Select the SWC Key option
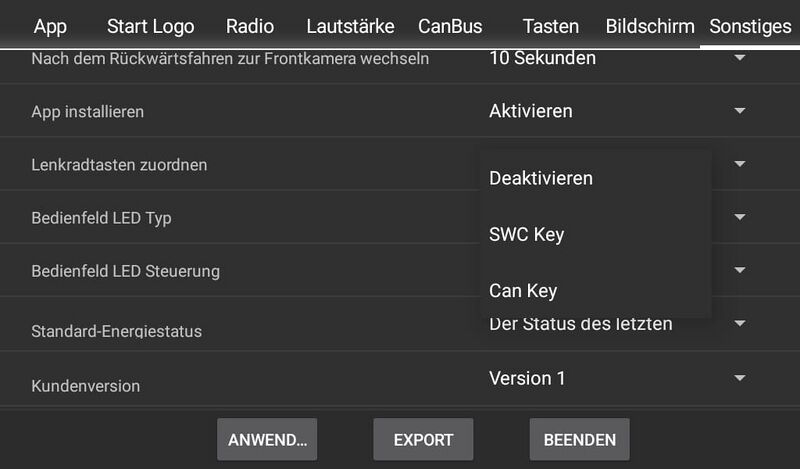This screenshot has height=469, width=800. [x=527, y=235]
